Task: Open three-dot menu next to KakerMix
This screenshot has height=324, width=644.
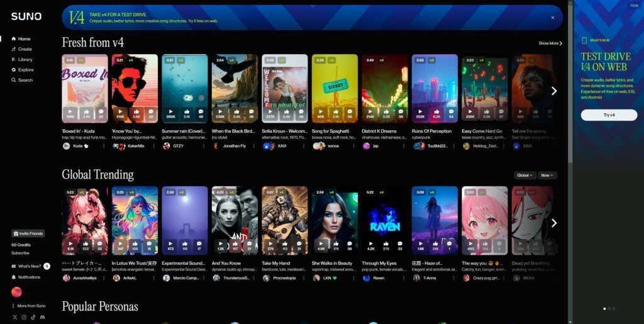Action: pos(154,146)
